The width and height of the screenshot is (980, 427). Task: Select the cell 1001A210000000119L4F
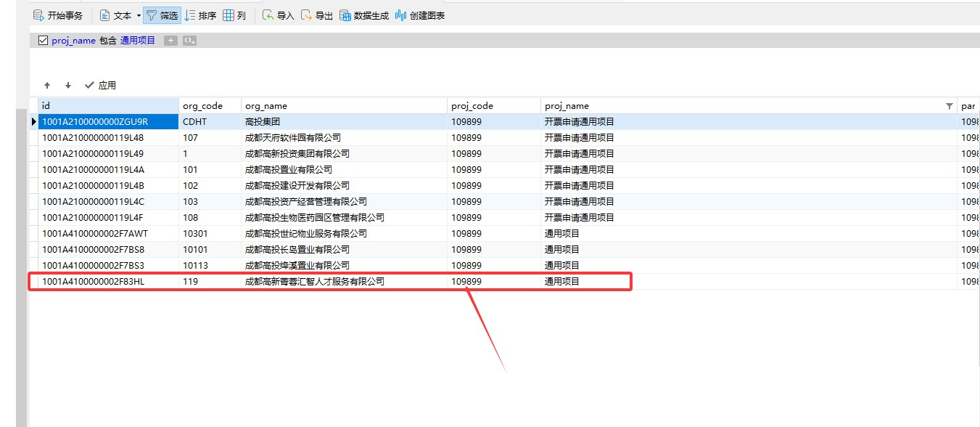(x=108, y=217)
